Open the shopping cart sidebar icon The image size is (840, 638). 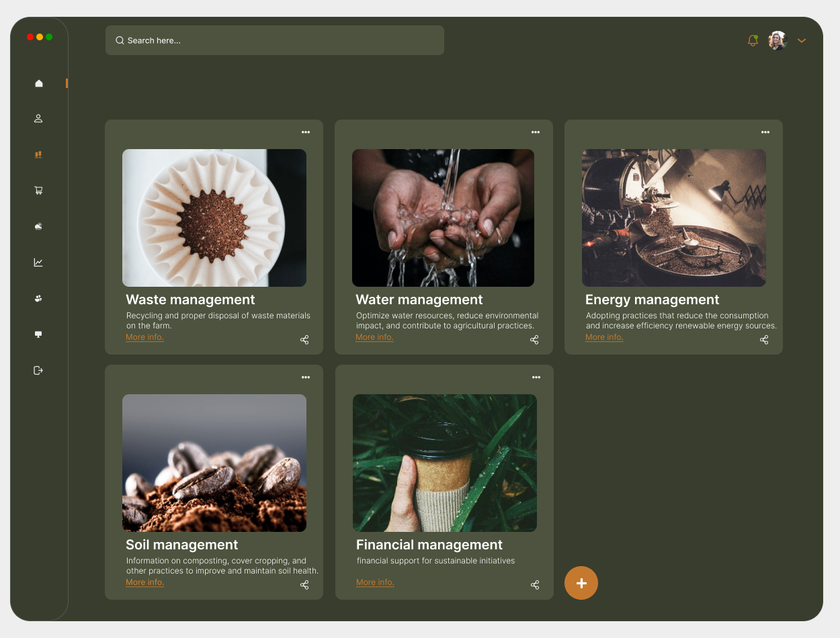coord(38,191)
